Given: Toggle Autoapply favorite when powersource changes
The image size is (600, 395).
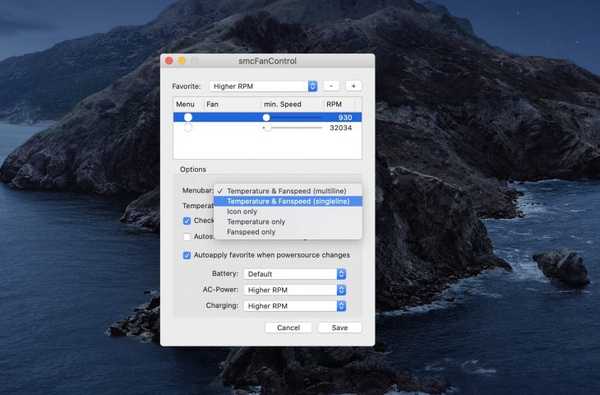Looking at the screenshot, I should pyautogui.click(x=187, y=255).
